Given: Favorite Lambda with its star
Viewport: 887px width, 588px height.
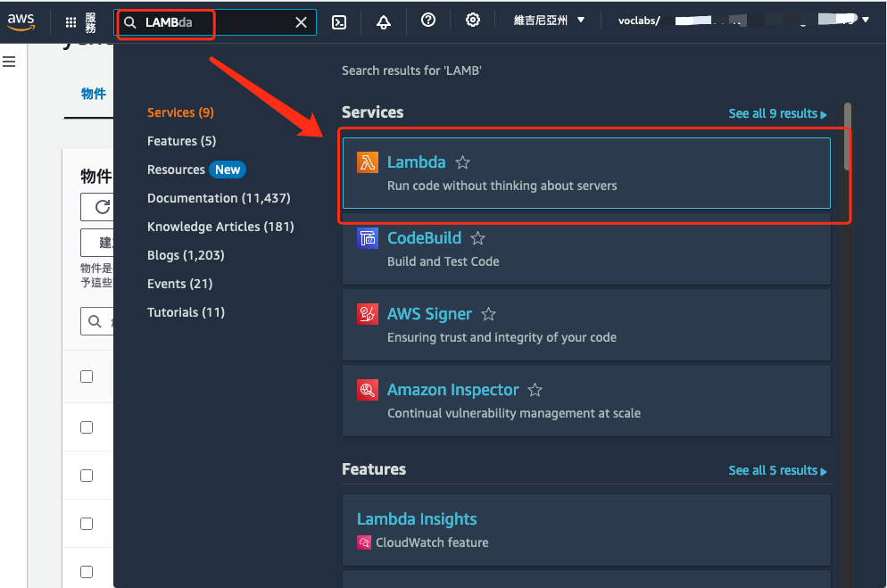Looking at the screenshot, I should pyautogui.click(x=463, y=162).
